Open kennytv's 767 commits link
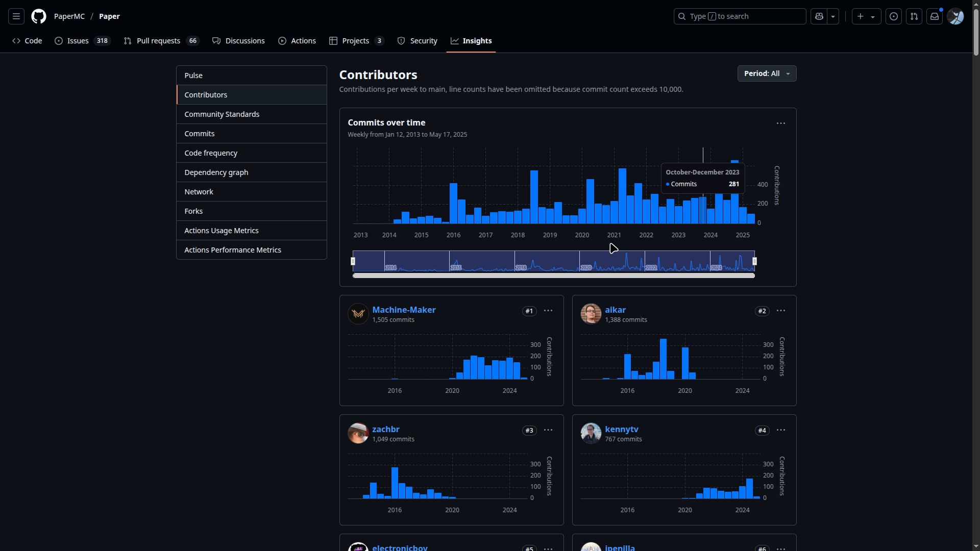The height and width of the screenshot is (551, 980). click(x=623, y=439)
